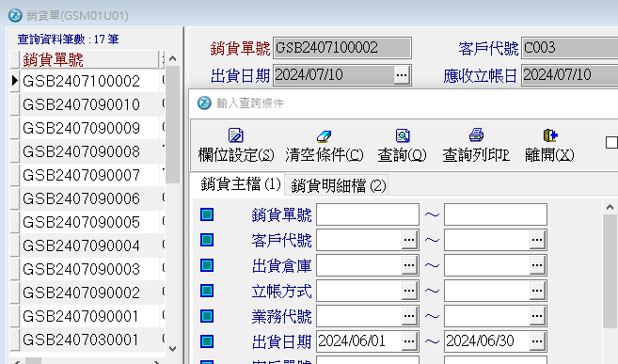Open lookup for 業務代號 to field

pyautogui.click(x=537, y=316)
